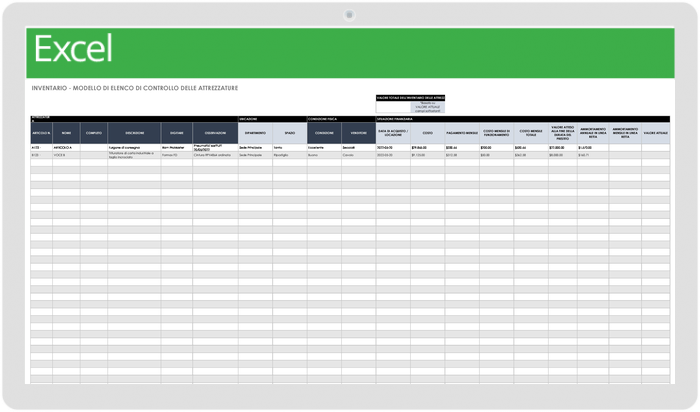This screenshot has height=412, width=700.
Task: Select the 'Nome' column header
Action: tap(67, 133)
